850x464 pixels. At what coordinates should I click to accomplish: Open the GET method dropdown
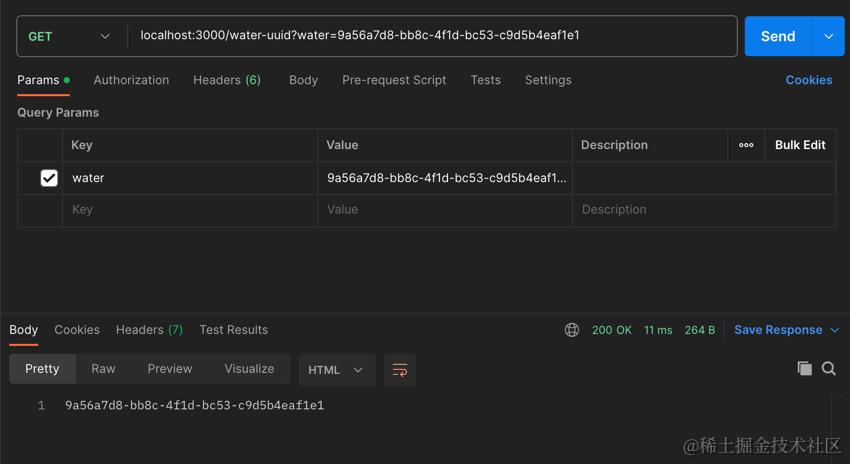(70, 36)
